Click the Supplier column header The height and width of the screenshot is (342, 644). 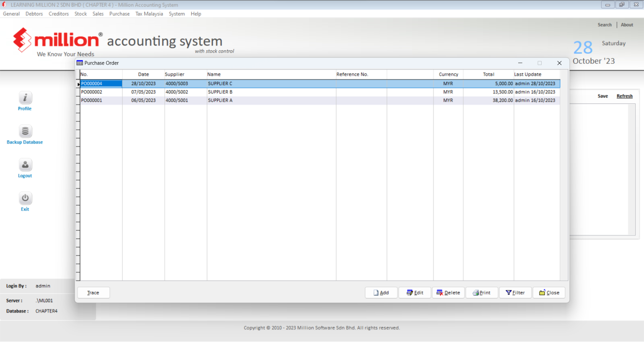coord(186,74)
